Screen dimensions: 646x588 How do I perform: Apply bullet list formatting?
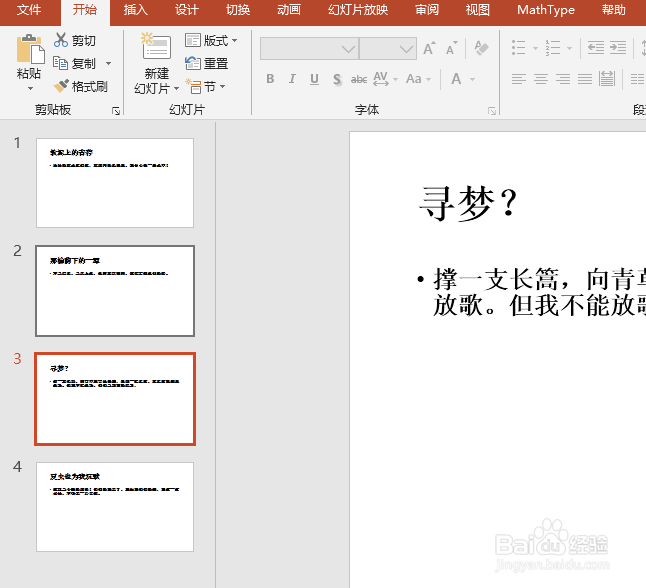[518, 48]
